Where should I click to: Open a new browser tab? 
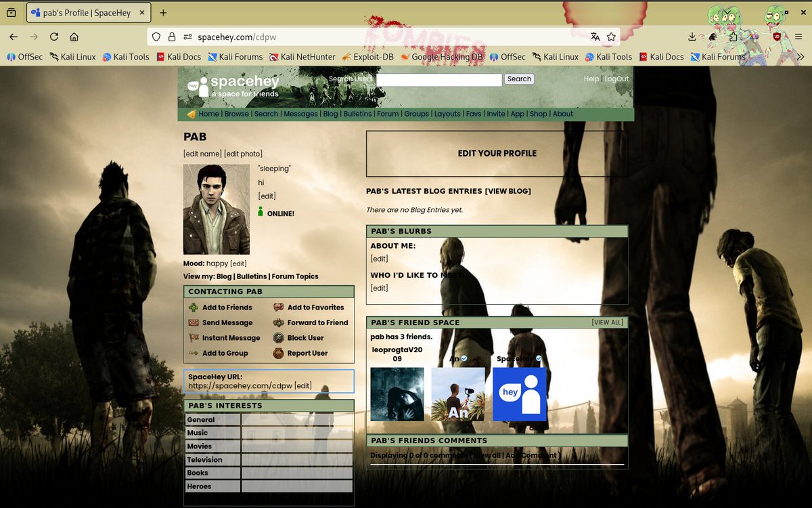pyautogui.click(x=163, y=13)
